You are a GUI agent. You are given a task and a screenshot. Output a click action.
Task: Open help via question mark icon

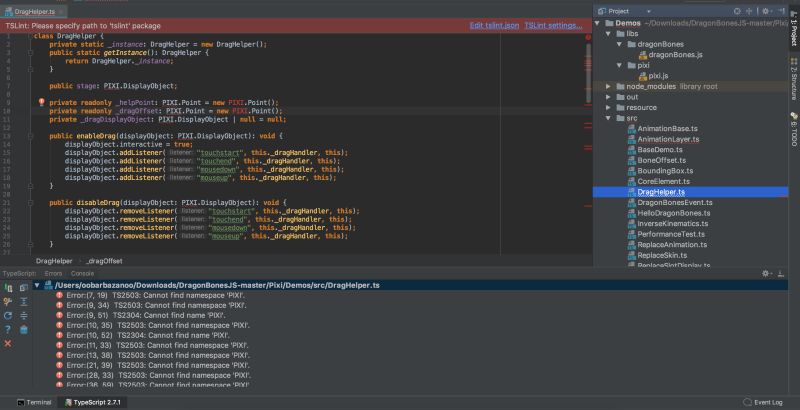[x=8, y=329]
